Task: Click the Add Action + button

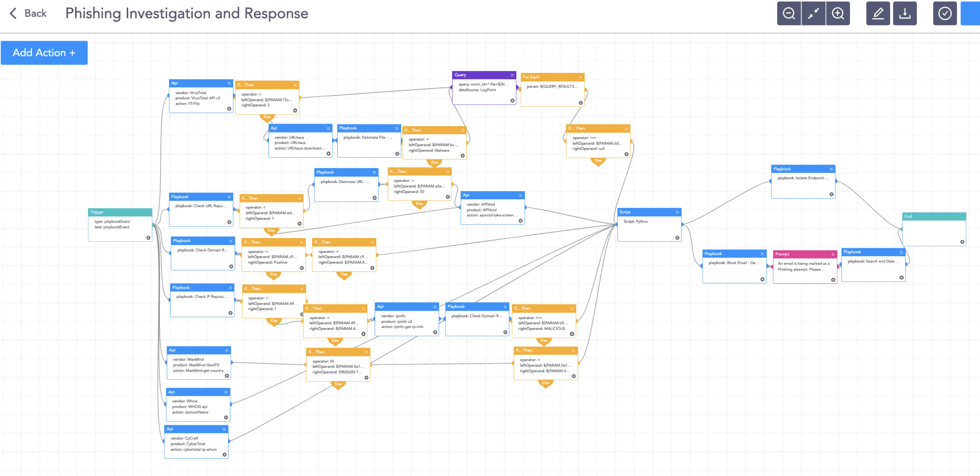Action: click(44, 53)
